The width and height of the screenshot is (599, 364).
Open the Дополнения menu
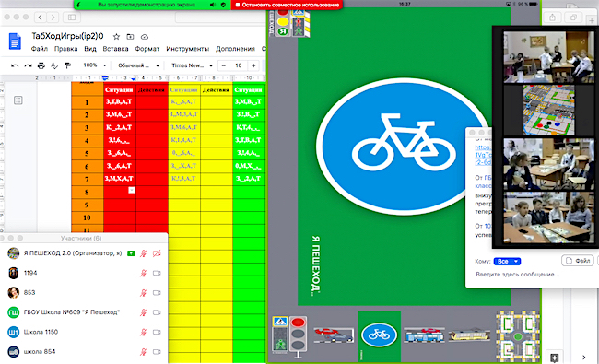click(x=235, y=49)
